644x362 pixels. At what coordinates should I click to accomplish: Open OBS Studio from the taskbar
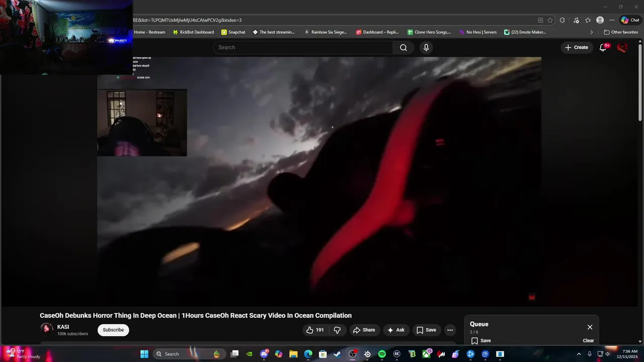pyautogui.click(x=352, y=354)
